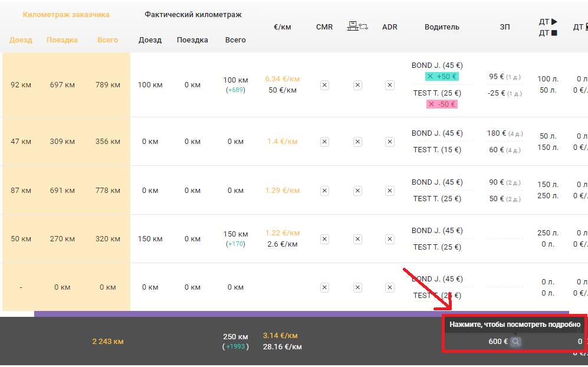Click the (+689) difference value

point(235,90)
